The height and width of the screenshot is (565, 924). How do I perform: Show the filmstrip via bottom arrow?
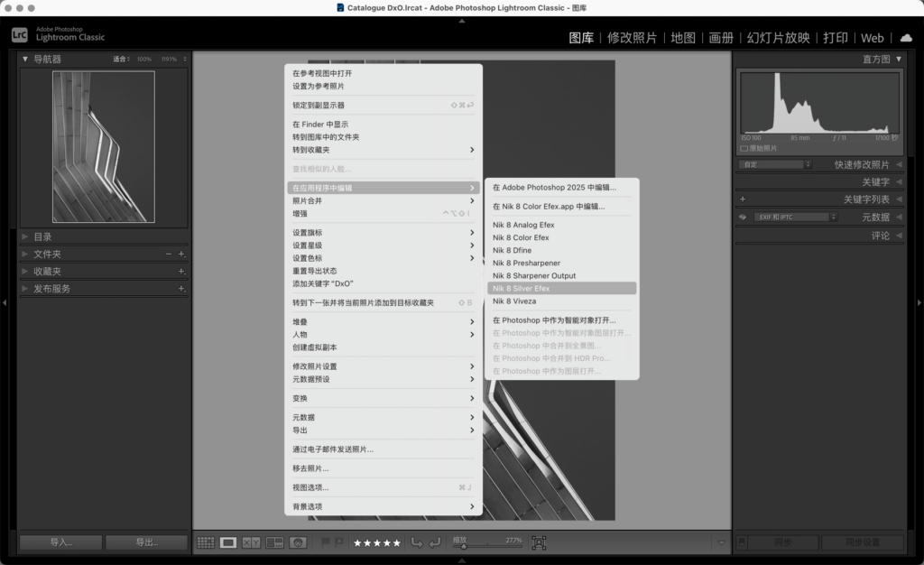coord(462,560)
